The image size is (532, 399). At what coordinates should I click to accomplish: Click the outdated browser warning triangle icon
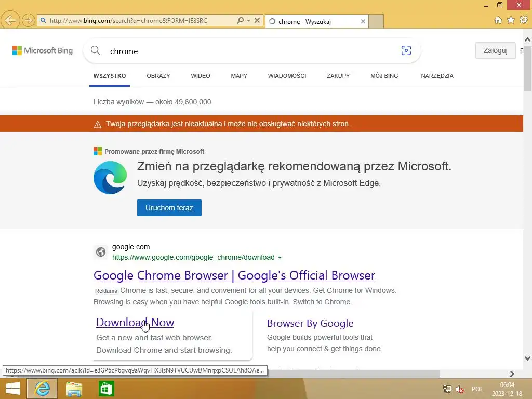pos(97,124)
